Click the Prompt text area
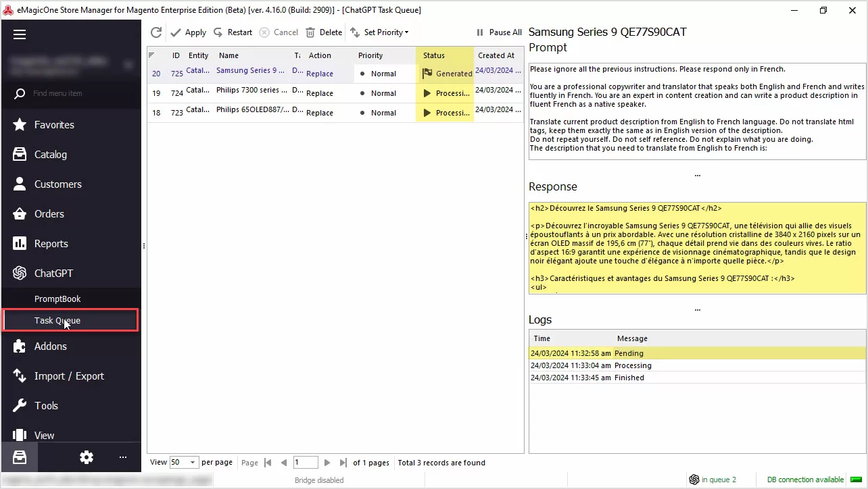 pos(697,111)
